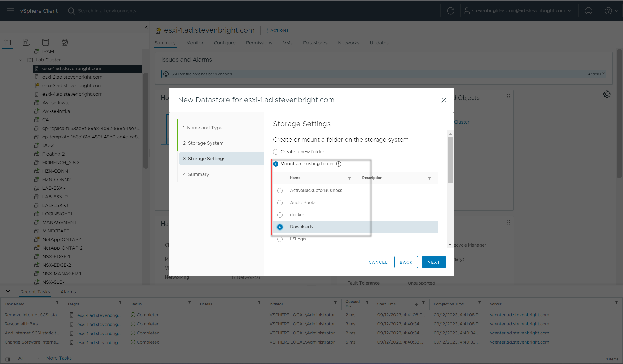623x364 pixels.
Task: Click the settings gear icon on Summary
Action: (607, 94)
